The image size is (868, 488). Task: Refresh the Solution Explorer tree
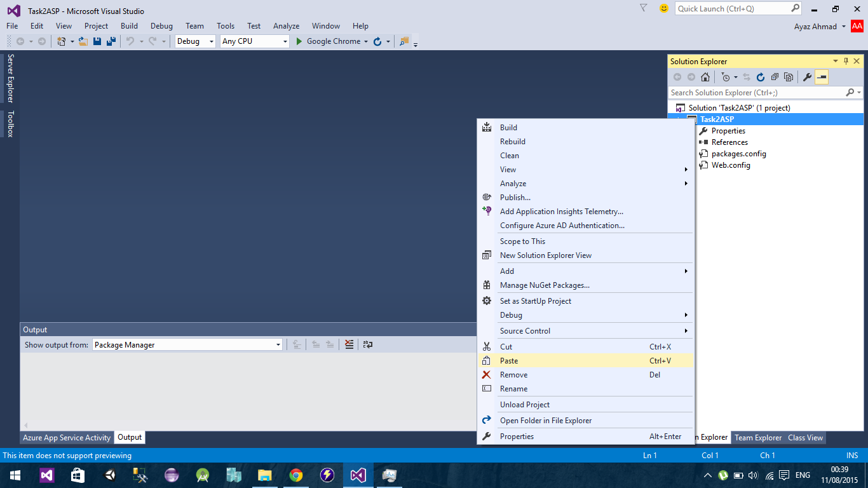pos(761,78)
